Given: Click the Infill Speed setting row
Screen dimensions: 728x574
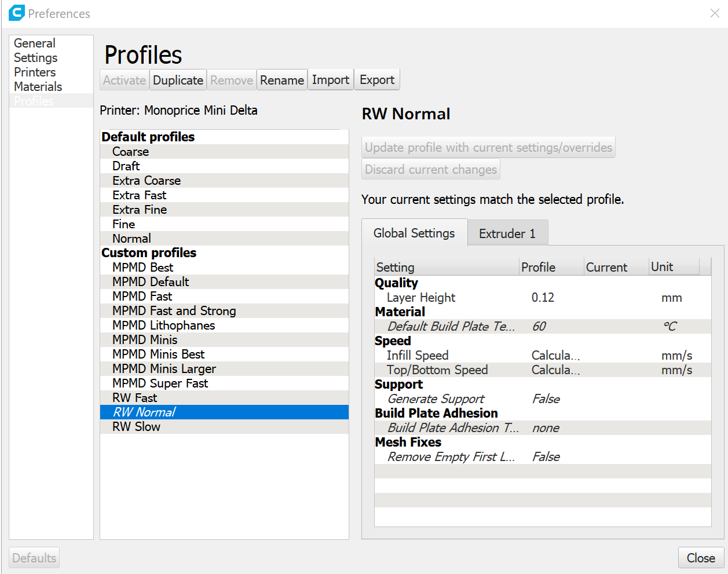Looking at the screenshot, I should tap(543, 355).
